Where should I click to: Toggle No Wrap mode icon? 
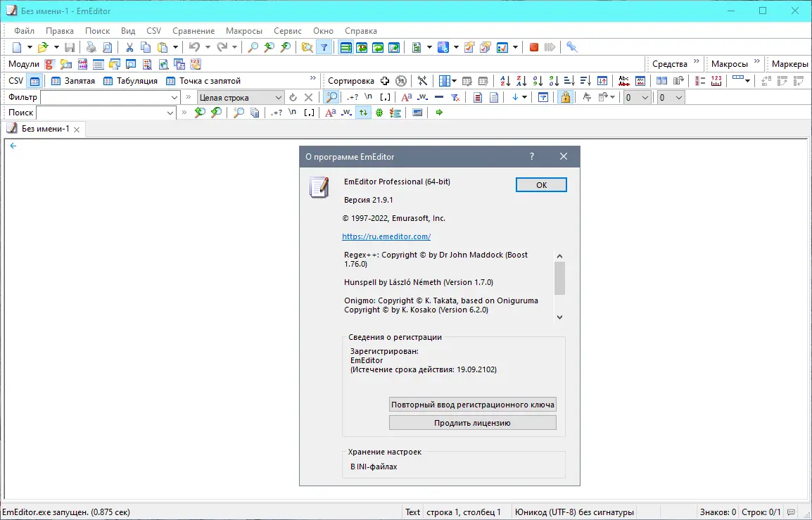(346, 47)
